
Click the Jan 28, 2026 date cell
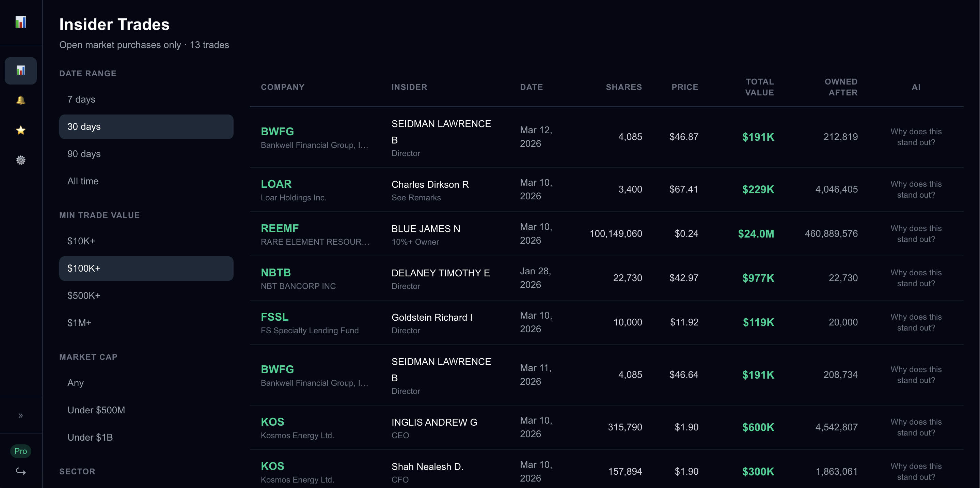[x=536, y=278]
